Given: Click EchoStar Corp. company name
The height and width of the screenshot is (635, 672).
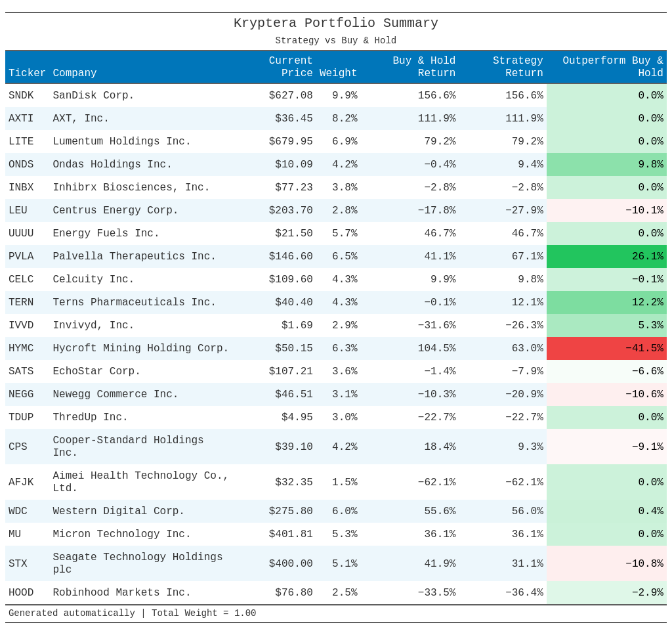Looking at the screenshot, I should (x=96, y=371).
